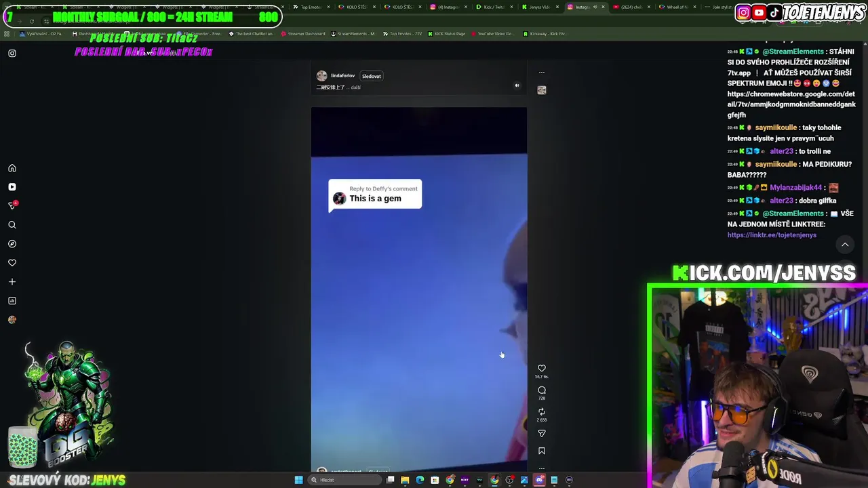Open YouTube Video Downloader bookmark
This screenshot has height=488, width=868.
click(492, 34)
